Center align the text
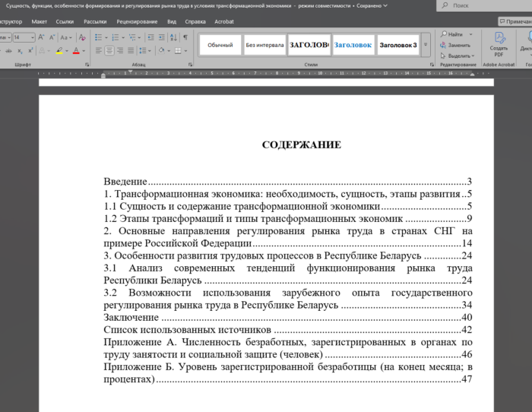The height and width of the screenshot is (412, 532). 109,51
